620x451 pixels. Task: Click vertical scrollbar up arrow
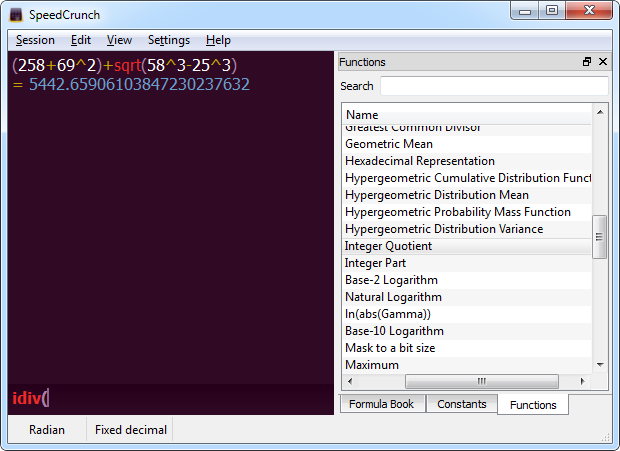(x=600, y=112)
